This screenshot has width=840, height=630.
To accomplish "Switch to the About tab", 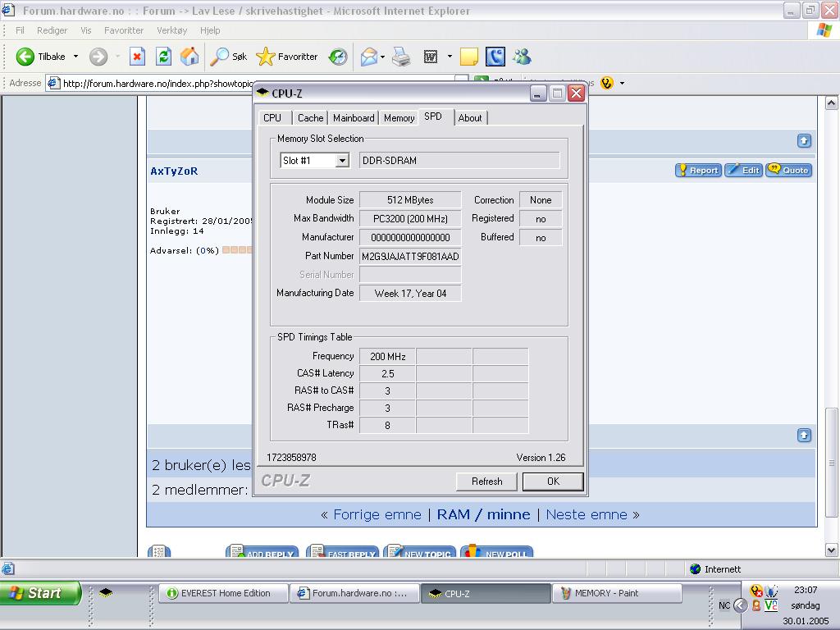I will pos(470,118).
